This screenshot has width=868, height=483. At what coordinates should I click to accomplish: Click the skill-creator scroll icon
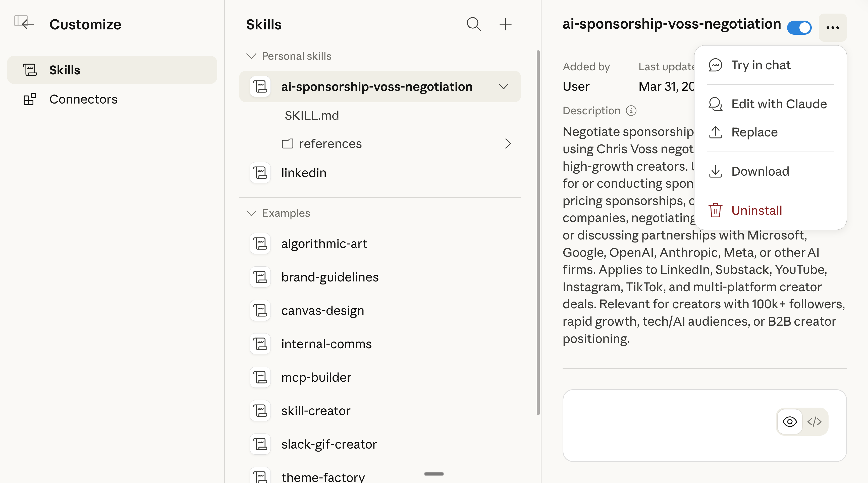point(260,411)
